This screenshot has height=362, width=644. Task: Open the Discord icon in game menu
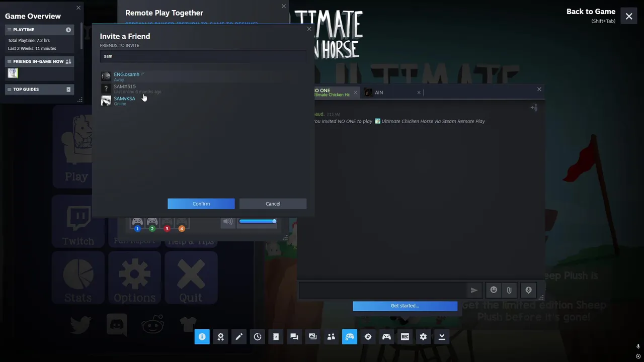tap(117, 325)
